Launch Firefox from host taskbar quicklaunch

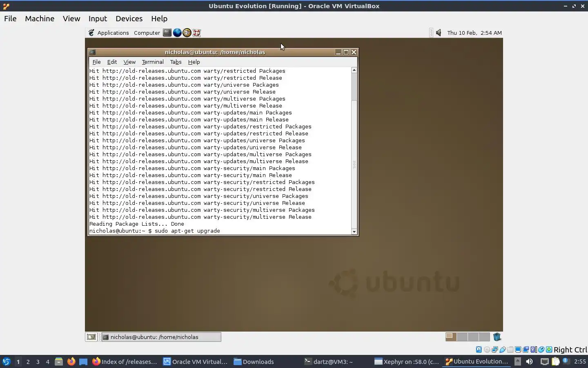[x=71, y=361]
